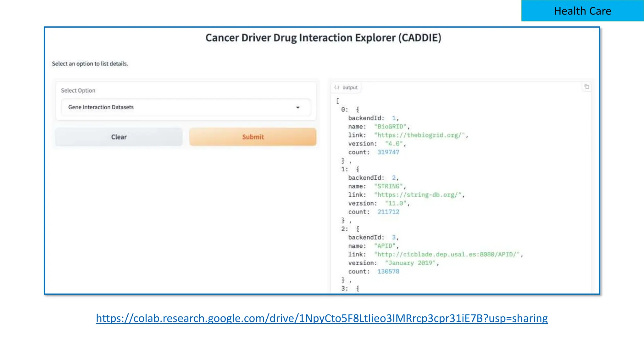
Task: Click the Gene Interaction Datasets combo box
Action: tap(186, 107)
